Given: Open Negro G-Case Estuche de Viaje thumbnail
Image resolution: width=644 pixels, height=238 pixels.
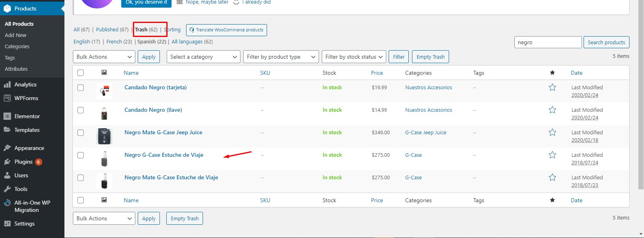Looking at the screenshot, I should click(x=104, y=159).
